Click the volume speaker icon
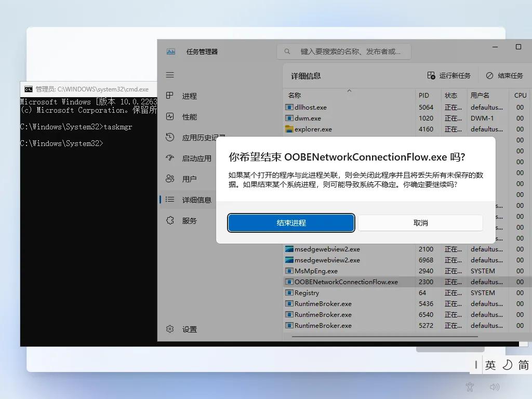The width and height of the screenshot is (532, 399). tap(495, 387)
